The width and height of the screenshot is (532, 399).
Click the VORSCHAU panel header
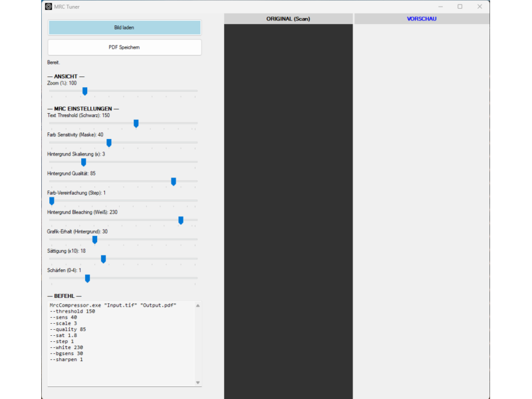pyautogui.click(x=422, y=19)
